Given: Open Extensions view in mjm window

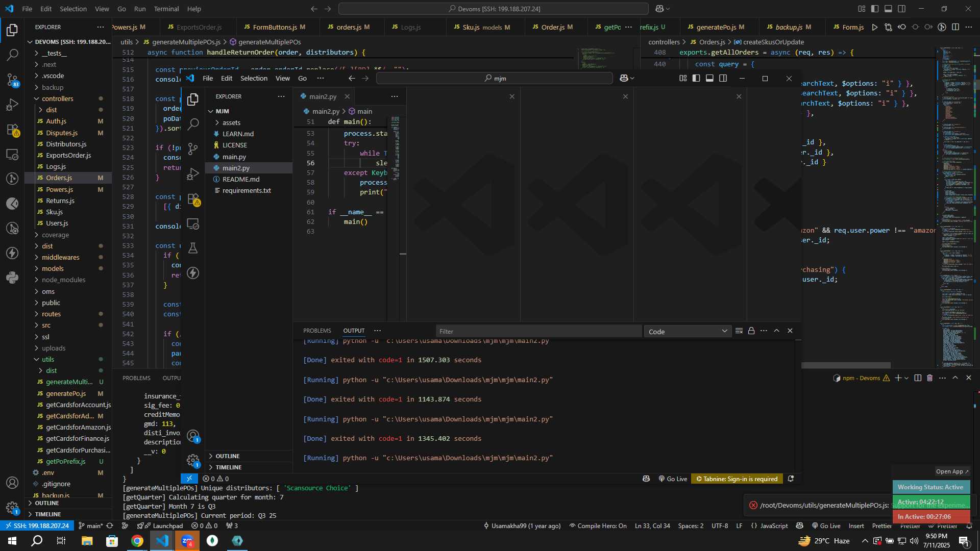Looking at the screenshot, I should (193, 199).
